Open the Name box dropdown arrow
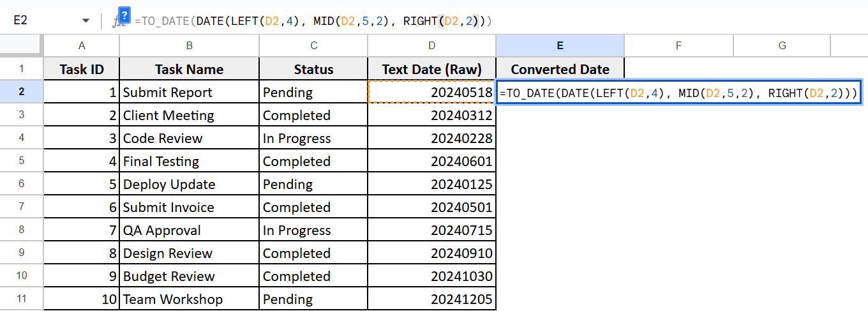868x311 pixels. [86, 21]
